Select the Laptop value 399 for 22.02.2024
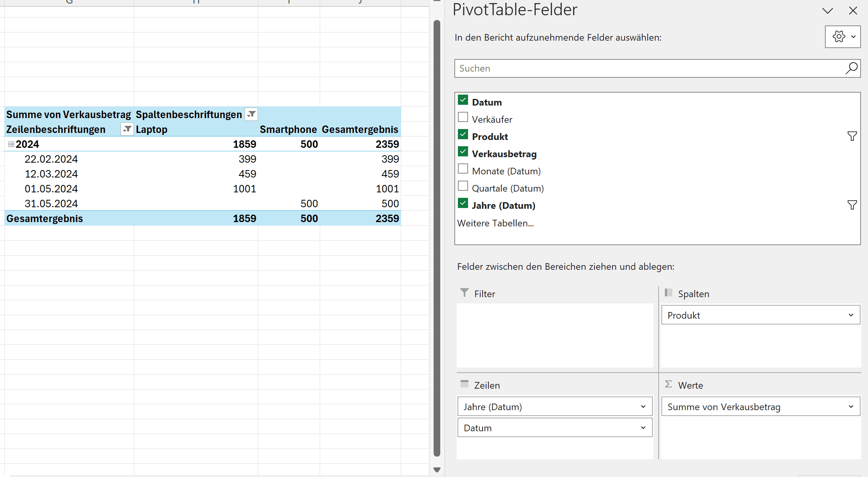 [196, 159]
